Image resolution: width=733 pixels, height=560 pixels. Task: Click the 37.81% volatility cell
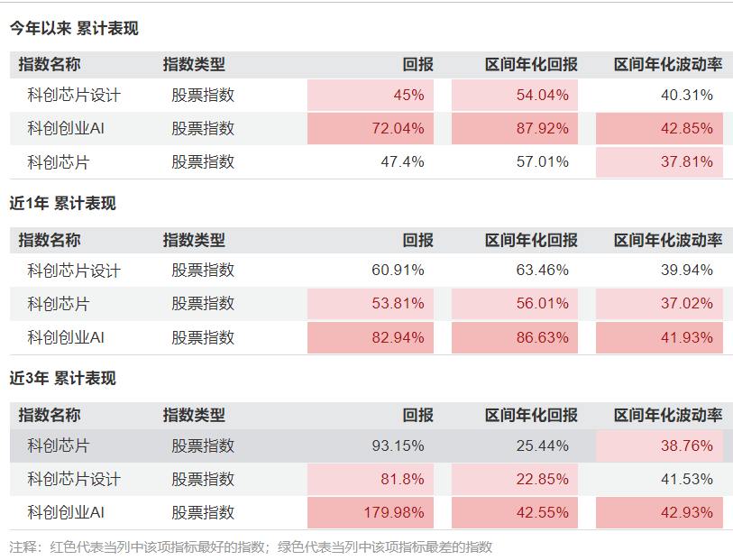pyautogui.click(x=659, y=162)
